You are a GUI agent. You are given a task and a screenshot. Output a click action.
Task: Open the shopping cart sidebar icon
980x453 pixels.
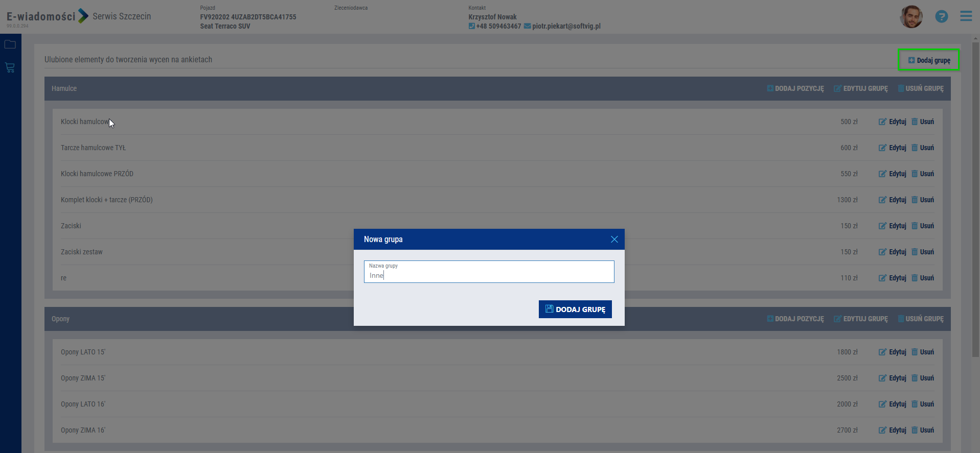[x=10, y=67]
